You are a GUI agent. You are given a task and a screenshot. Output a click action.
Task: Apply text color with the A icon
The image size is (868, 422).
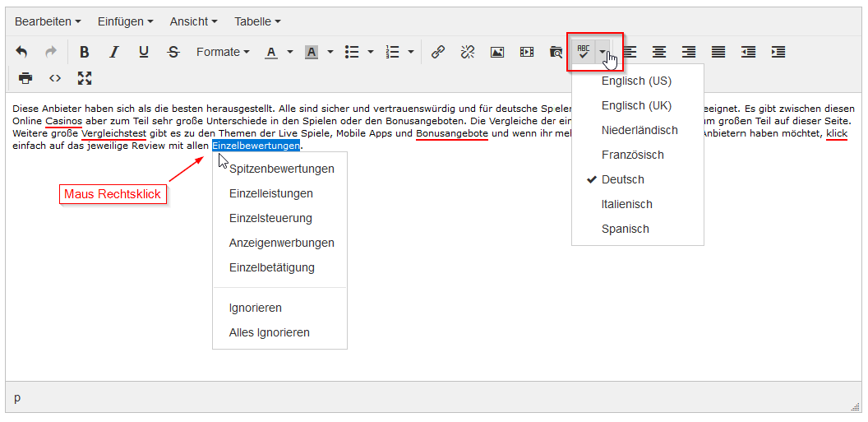(270, 52)
